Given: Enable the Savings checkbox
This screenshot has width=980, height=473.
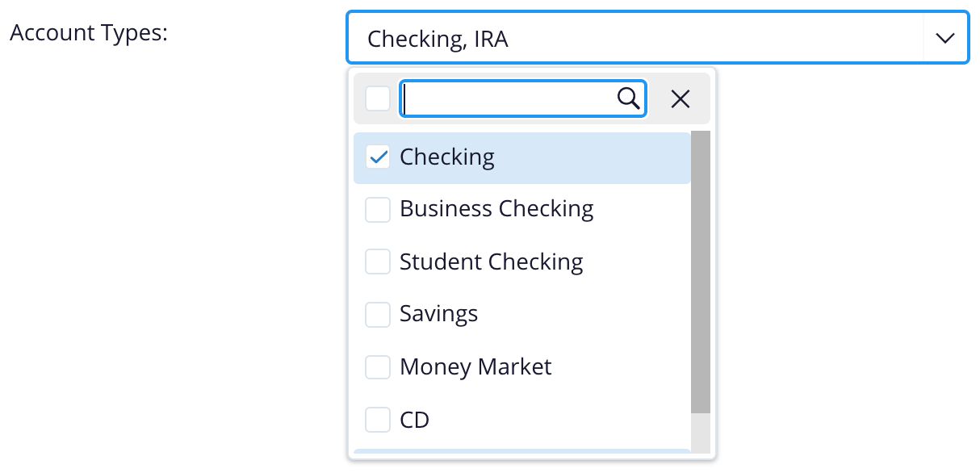Looking at the screenshot, I should (x=378, y=315).
